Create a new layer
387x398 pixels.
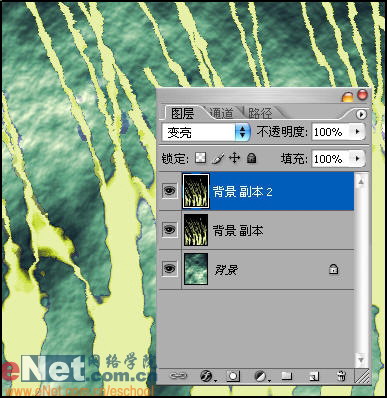point(313,376)
